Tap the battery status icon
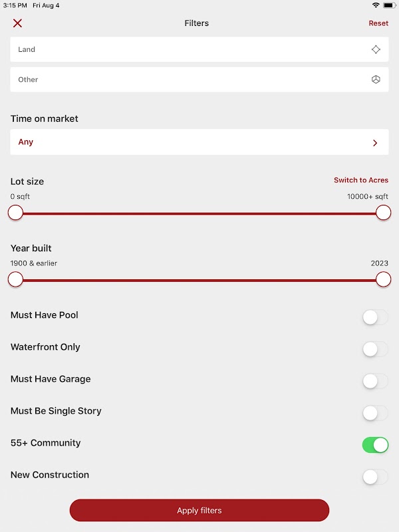 click(x=388, y=5)
